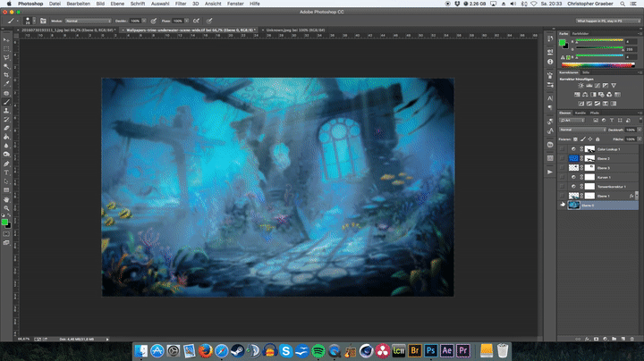Choose the Zoom tool
Screen dimensions: 644x361
click(x=6, y=209)
